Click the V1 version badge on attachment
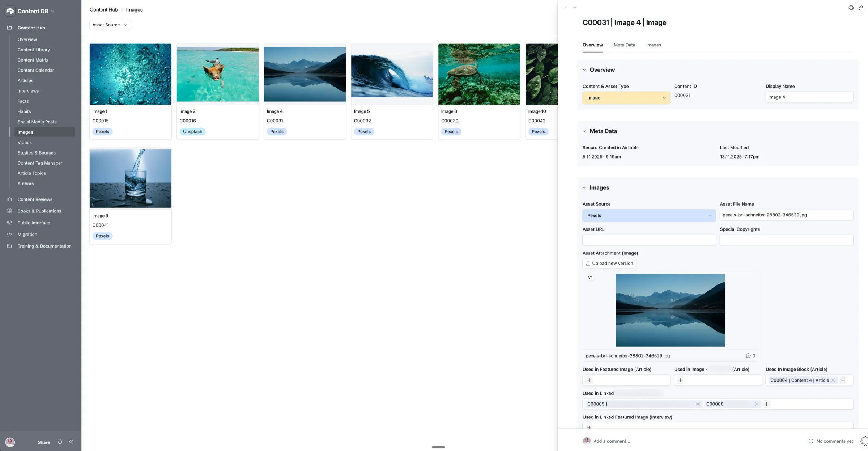This screenshot has height=451, width=868. point(590,278)
